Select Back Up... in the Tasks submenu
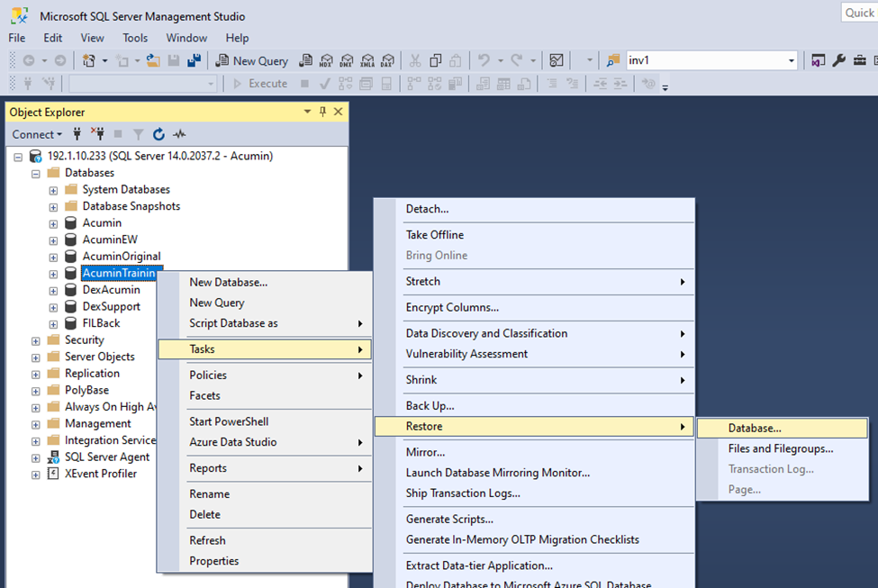The width and height of the screenshot is (878, 588). coord(534,406)
